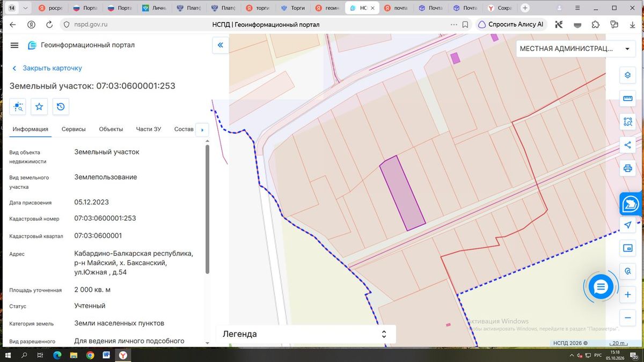
Task: Select the Состав tab
Action: pos(184,129)
